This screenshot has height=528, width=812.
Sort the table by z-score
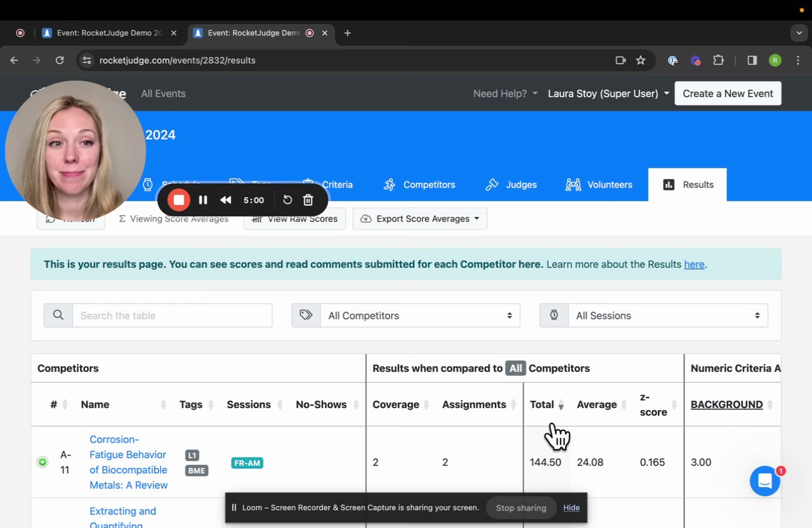pos(657,404)
